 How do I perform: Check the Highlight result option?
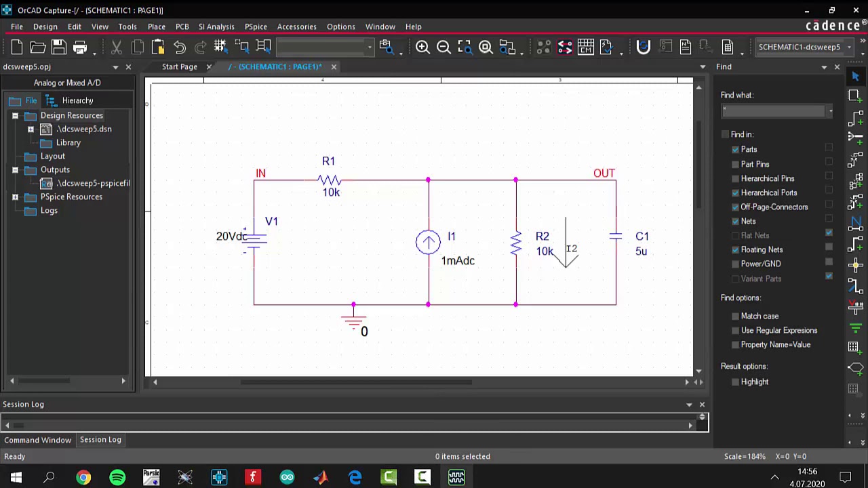[735, 382]
